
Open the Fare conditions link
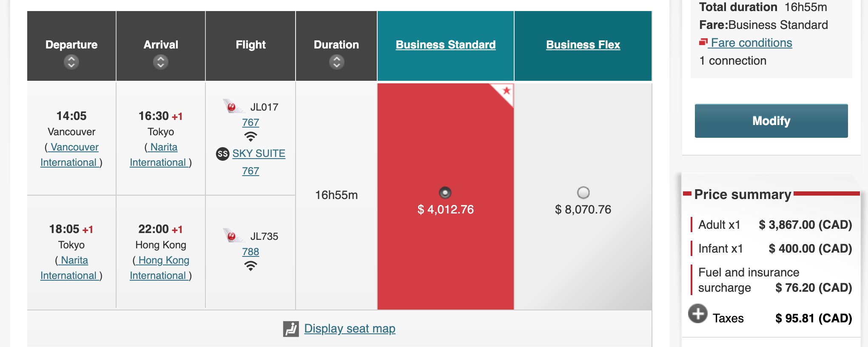coord(751,43)
